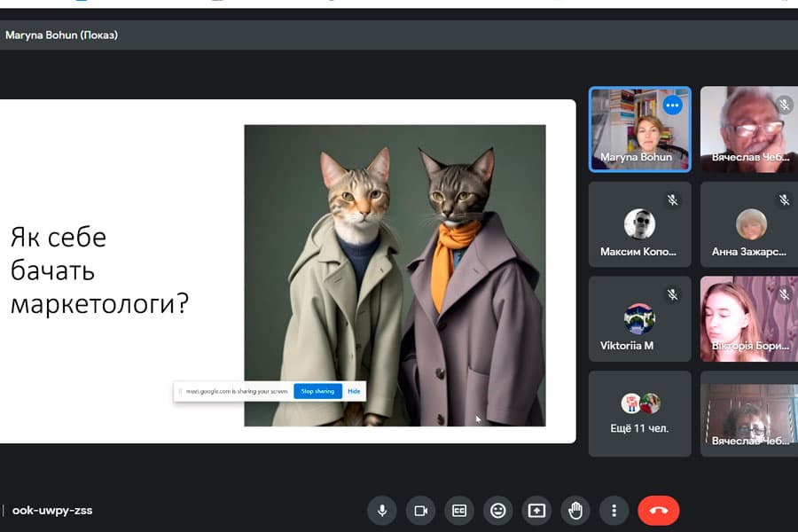Click the Максим Копо... participant avatar

point(639,223)
